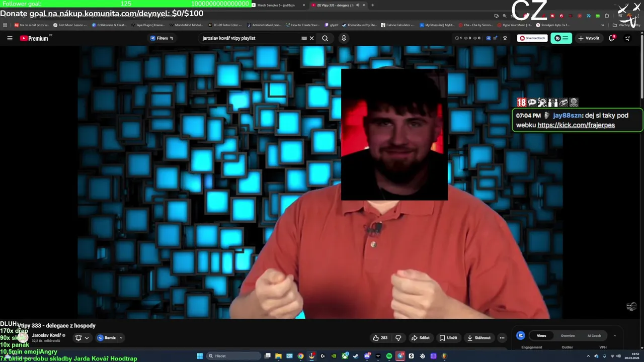Start voice search with the microphone
The height and width of the screenshot is (362, 644).
click(344, 38)
